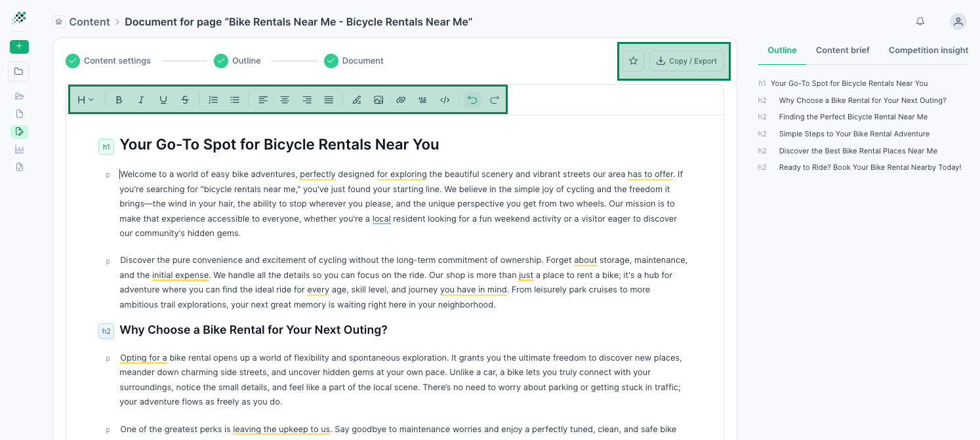Jump to 'Ready to Ride? Book Your Bike Rental Nearby Today!' outline item
Image resolution: width=980 pixels, height=440 pixels.
pyautogui.click(x=870, y=167)
